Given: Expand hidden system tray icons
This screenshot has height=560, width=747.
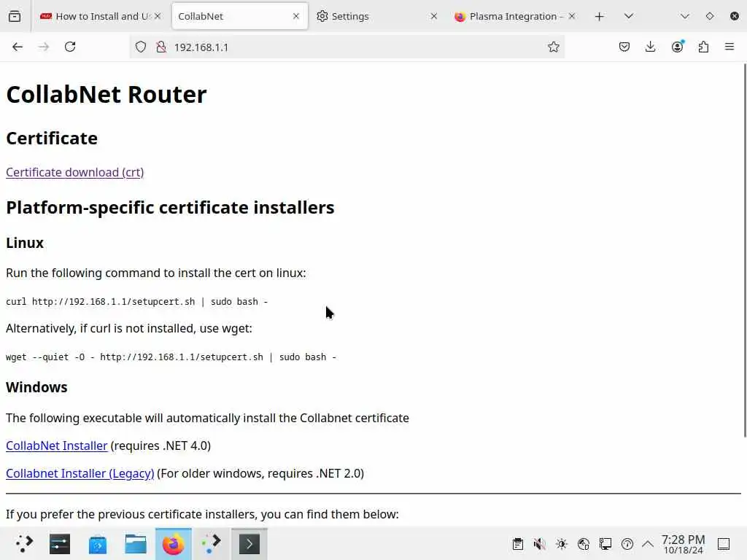Looking at the screenshot, I should [648, 544].
